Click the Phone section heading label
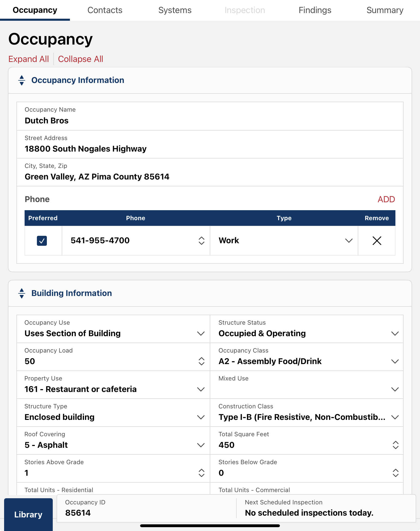420x531 pixels. pyautogui.click(x=37, y=199)
